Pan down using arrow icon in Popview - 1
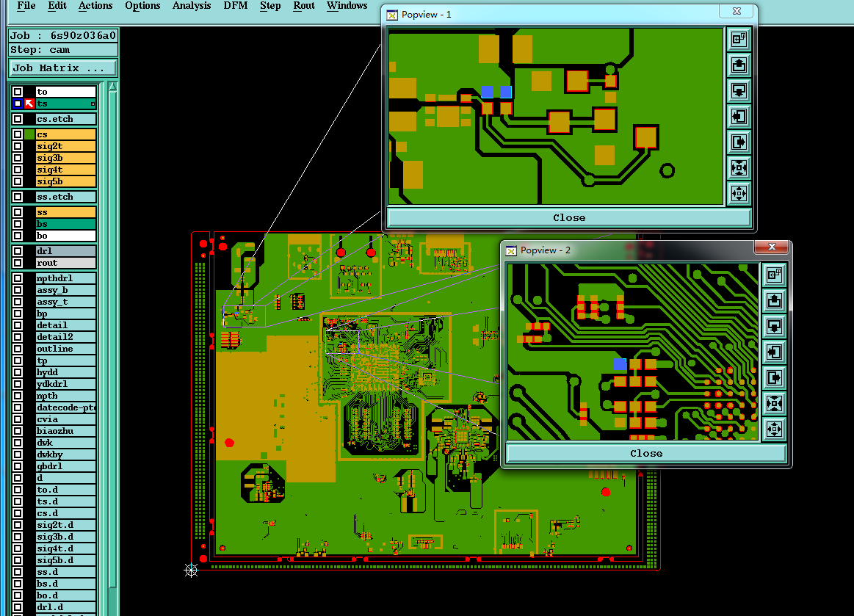Screen dimensions: 854x616 point(739,90)
